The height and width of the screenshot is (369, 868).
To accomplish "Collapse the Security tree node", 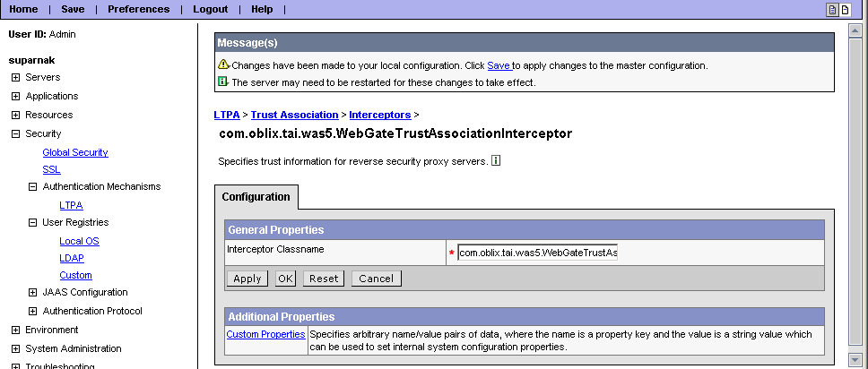I will pos(15,133).
